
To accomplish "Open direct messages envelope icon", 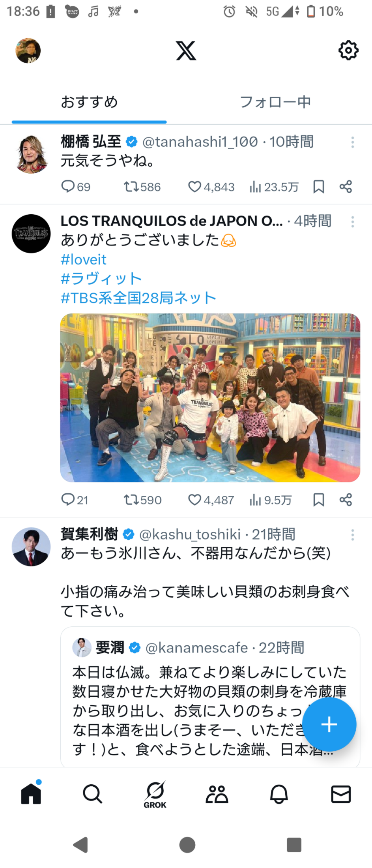I will [341, 794].
